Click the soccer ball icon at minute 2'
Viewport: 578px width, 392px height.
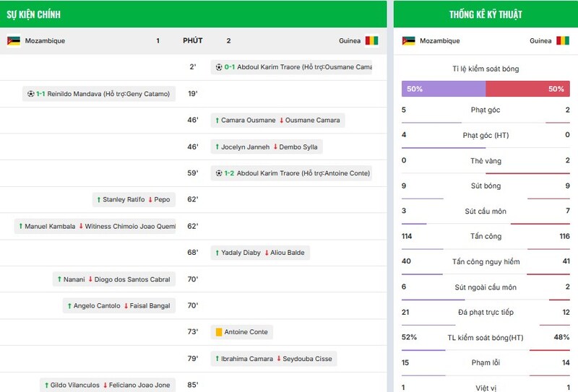click(x=218, y=67)
